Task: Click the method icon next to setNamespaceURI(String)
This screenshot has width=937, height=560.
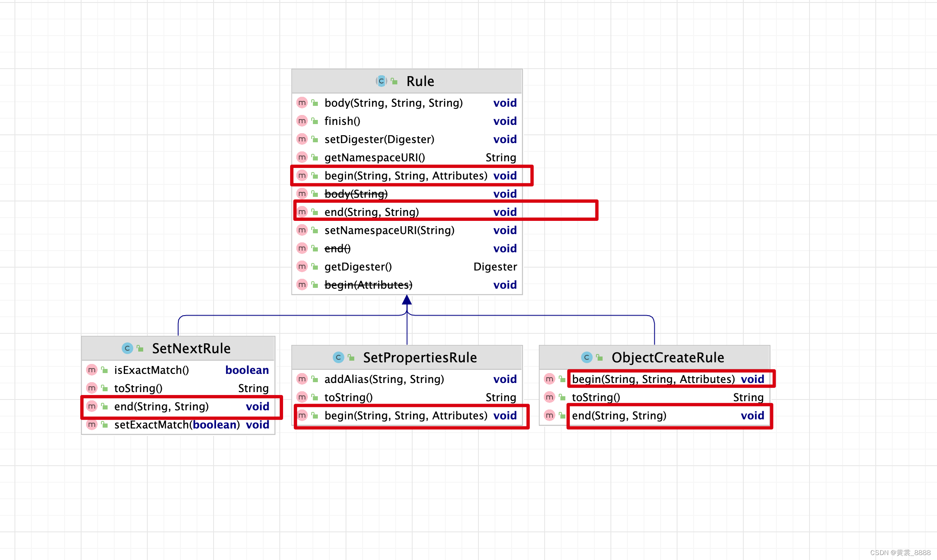Action: [x=302, y=230]
